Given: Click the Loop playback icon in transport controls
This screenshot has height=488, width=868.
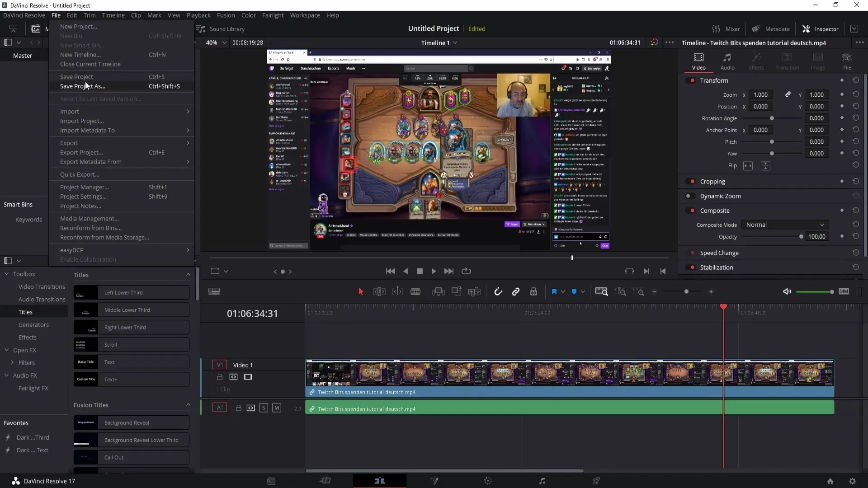Looking at the screenshot, I should pyautogui.click(x=467, y=271).
